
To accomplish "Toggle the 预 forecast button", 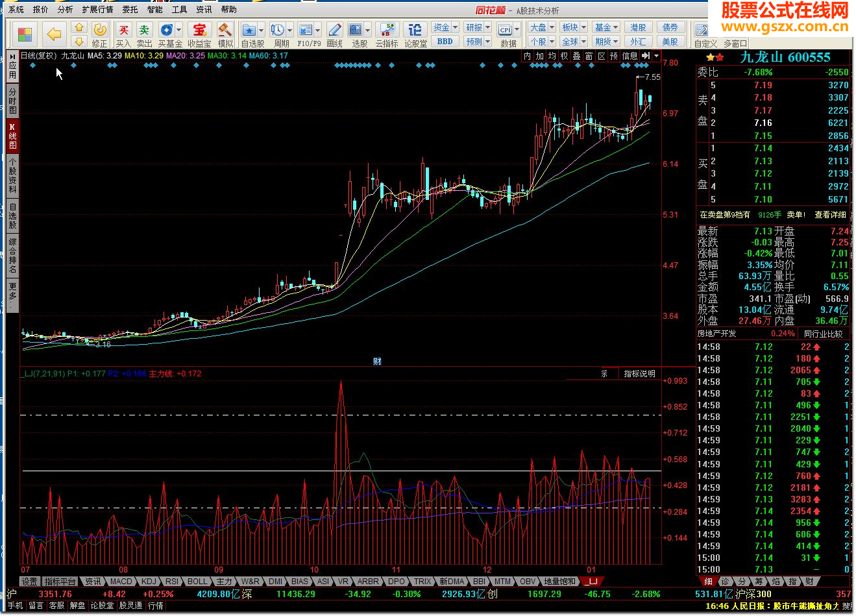I will coord(614,56).
